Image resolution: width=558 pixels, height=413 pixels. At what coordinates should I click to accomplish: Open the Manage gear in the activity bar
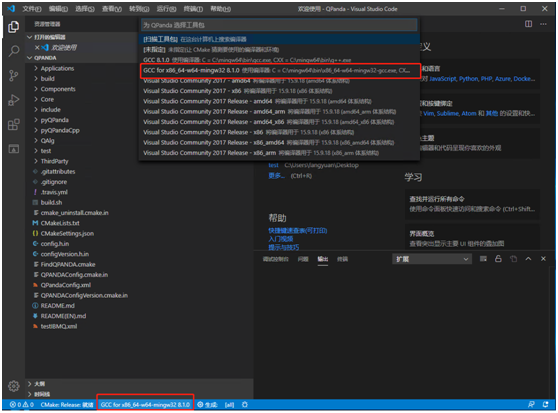click(x=14, y=386)
